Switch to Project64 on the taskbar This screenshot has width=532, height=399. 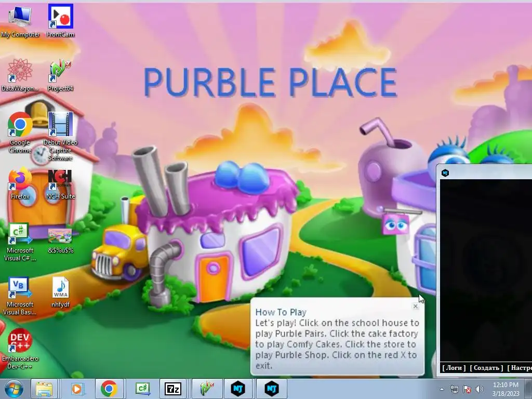coord(207,389)
